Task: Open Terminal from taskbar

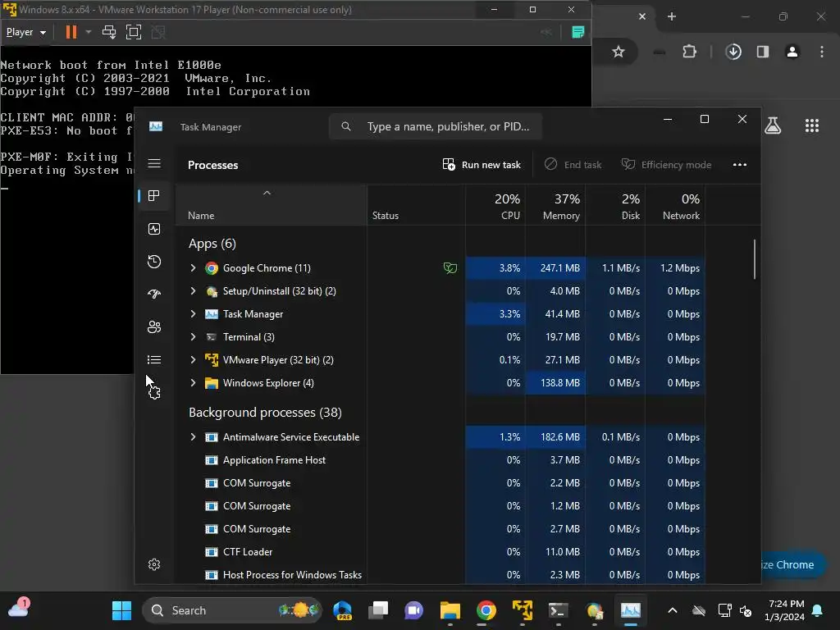Action: 558,610
